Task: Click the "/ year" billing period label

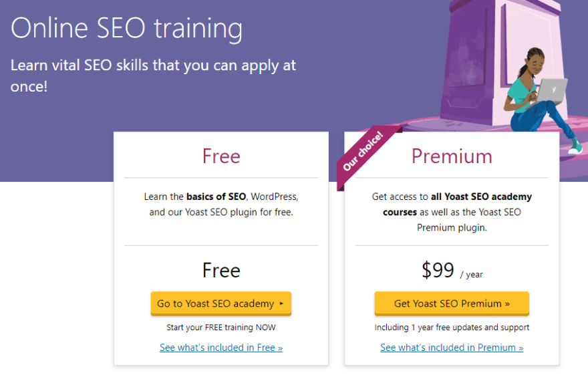Action: pos(471,274)
